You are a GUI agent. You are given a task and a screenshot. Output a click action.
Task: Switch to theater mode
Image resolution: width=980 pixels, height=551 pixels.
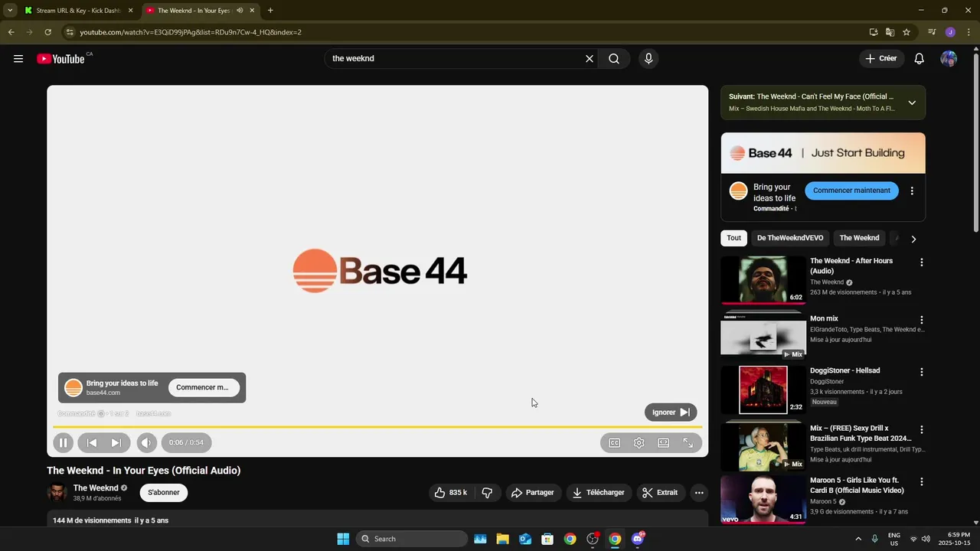coord(663,442)
